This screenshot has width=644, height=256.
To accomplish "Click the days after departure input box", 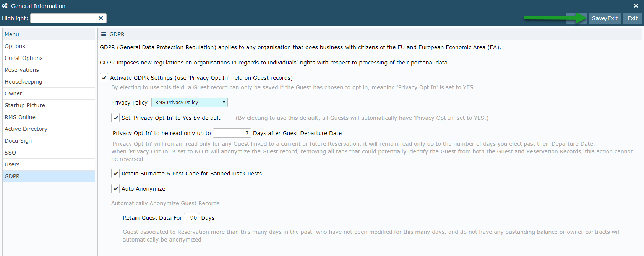I will [232, 133].
